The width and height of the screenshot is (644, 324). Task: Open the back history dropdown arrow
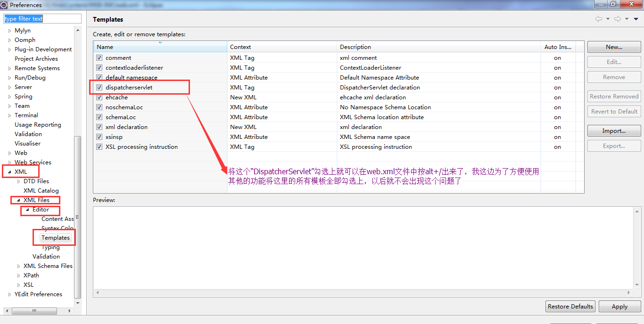(x=608, y=19)
